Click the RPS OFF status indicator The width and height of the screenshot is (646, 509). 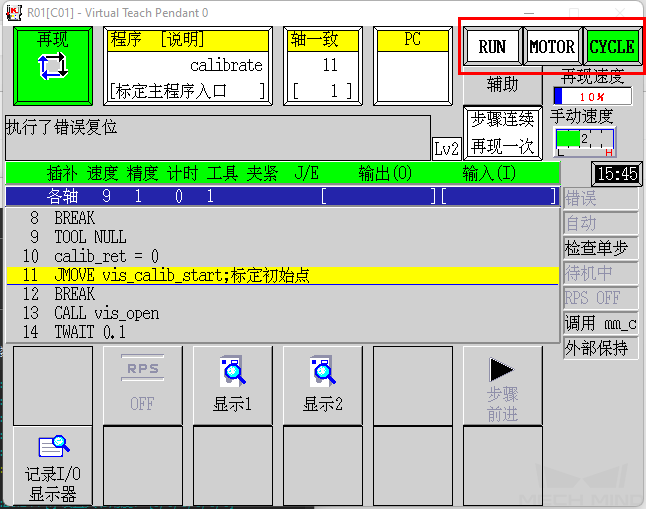pyautogui.click(x=601, y=298)
